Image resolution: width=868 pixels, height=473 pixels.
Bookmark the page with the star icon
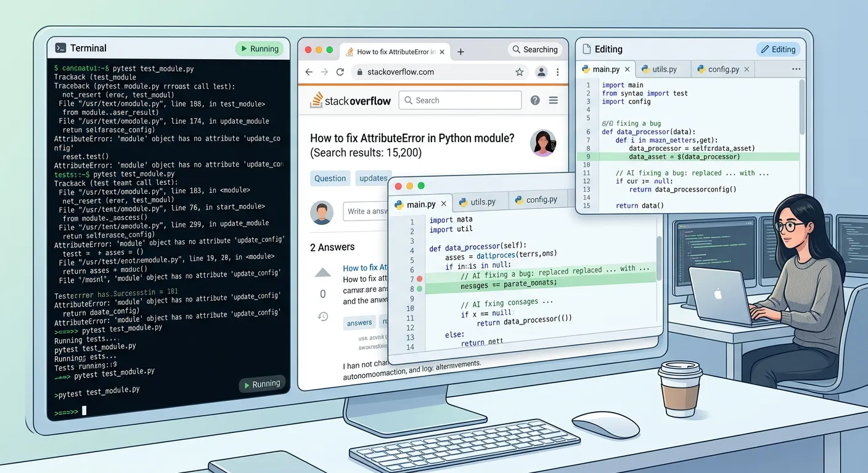[x=520, y=72]
